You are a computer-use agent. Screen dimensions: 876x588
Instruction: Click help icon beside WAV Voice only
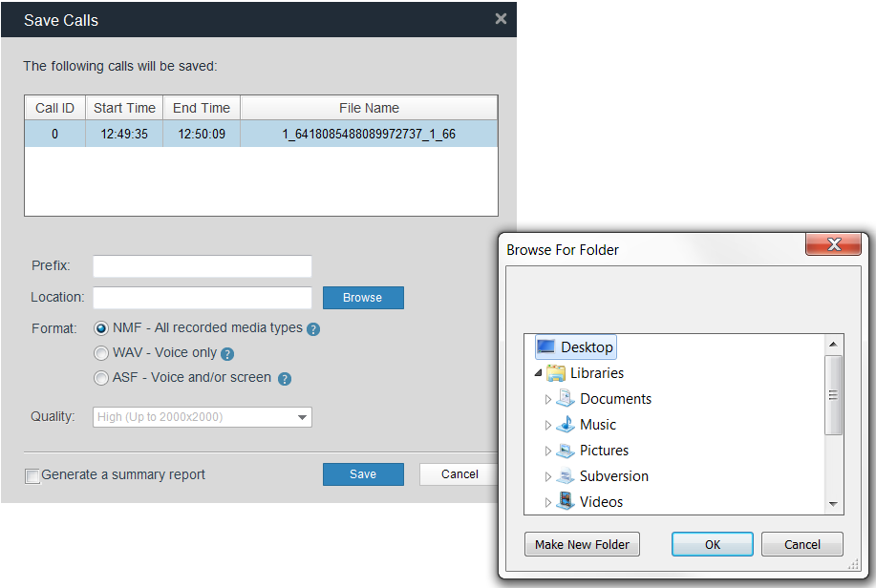click(x=227, y=354)
